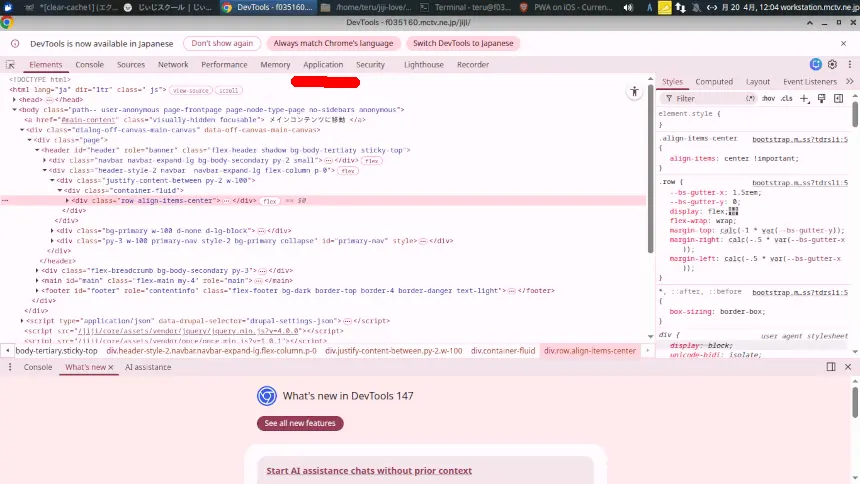Expand the head element node

(x=14, y=99)
